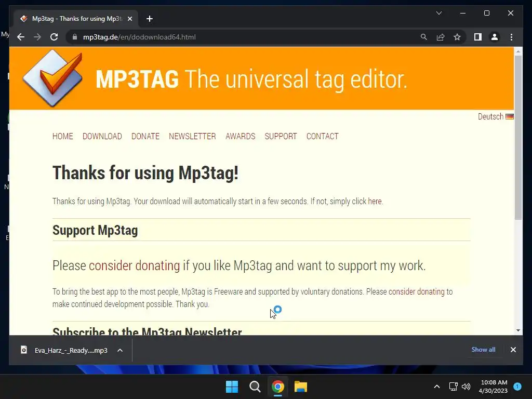Open taskbar Search
Viewport: 532px width, 399px height.
click(255, 387)
